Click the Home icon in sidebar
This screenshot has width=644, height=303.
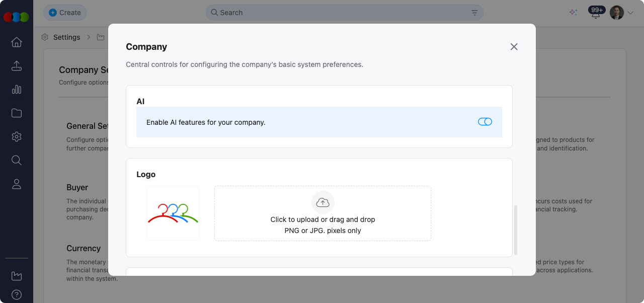pos(17,42)
